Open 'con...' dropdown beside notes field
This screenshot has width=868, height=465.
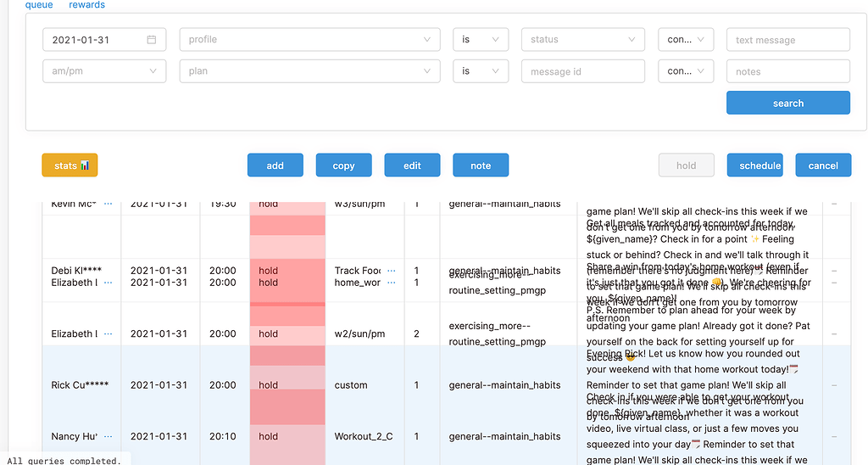point(686,71)
